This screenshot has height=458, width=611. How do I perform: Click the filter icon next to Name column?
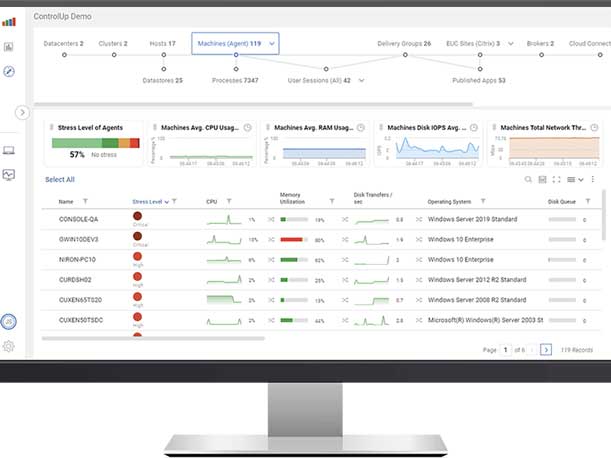coord(85,201)
